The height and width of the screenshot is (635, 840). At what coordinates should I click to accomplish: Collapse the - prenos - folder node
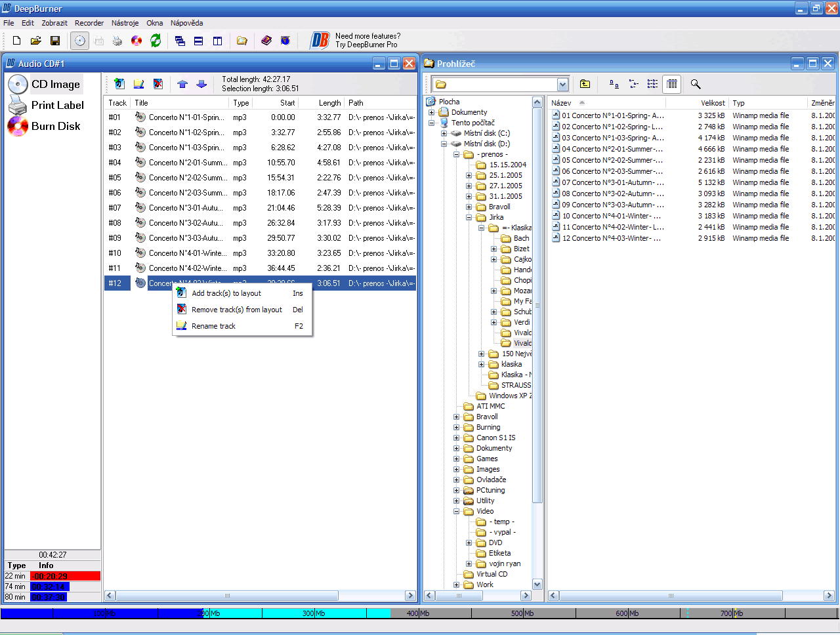point(457,154)
